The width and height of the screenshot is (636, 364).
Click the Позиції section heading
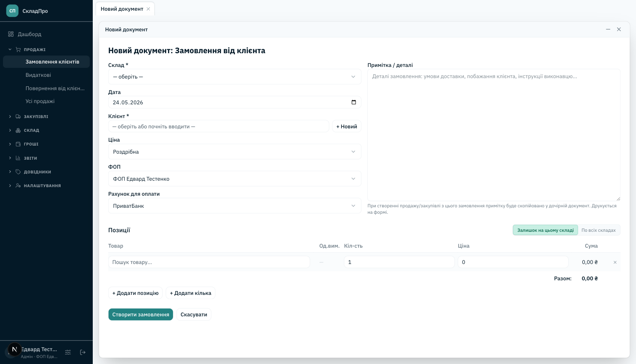(x=119, y=230)
